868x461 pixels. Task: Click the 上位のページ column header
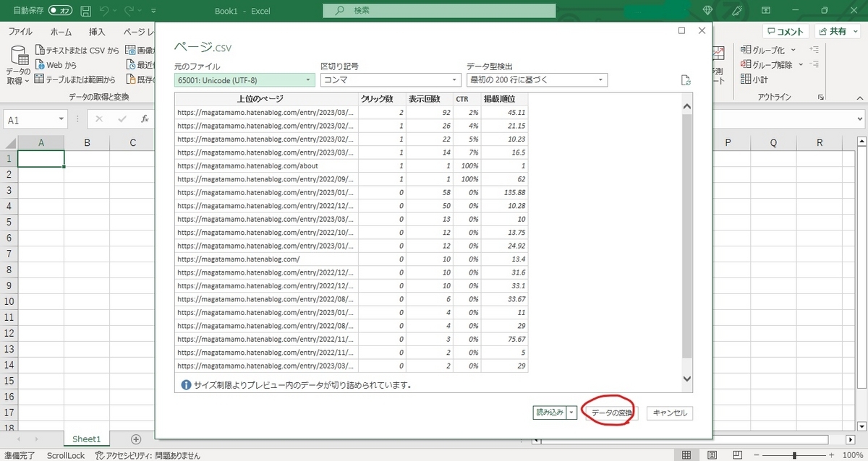[266, 99]
